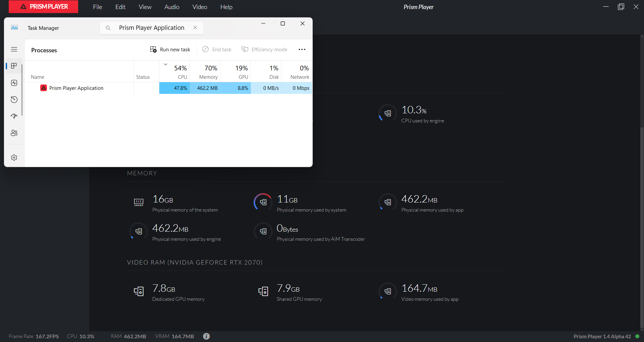Click CPU 10.3% in status bar

(x=80, y=336)
